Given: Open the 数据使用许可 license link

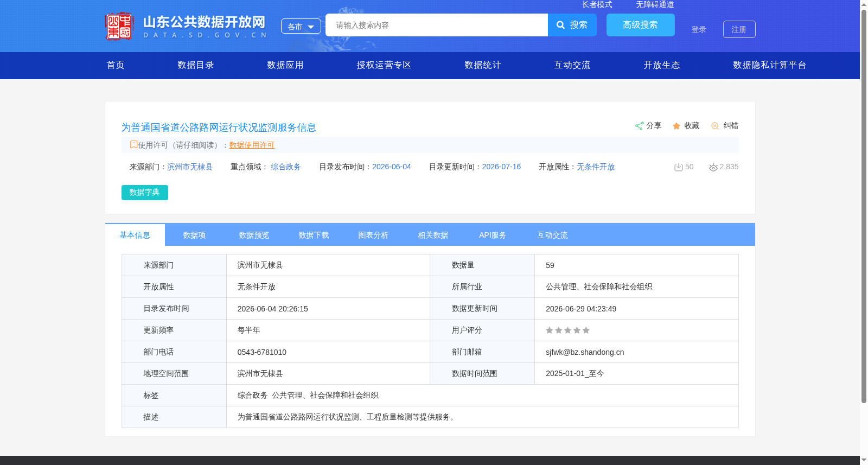Looking at the screenshot, I should pos(252,145).
